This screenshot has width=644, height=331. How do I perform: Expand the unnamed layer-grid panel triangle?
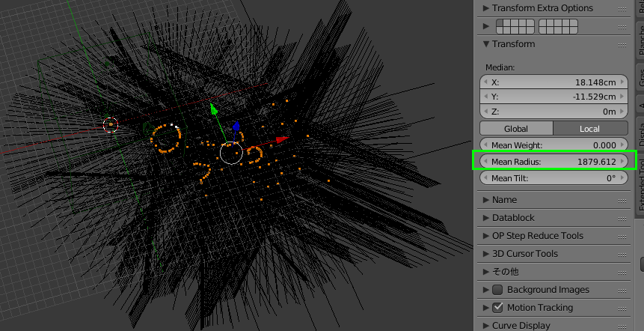click(486, 26)
